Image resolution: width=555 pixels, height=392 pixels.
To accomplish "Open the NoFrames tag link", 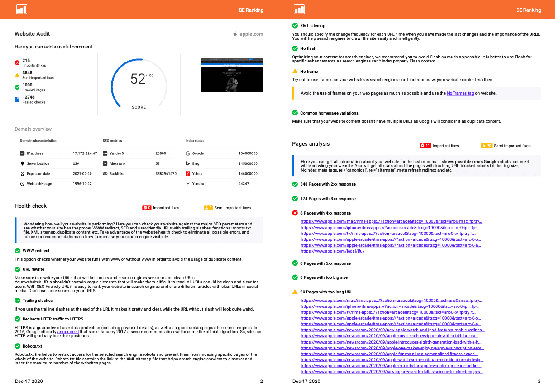I will click(x=460, y=93).
